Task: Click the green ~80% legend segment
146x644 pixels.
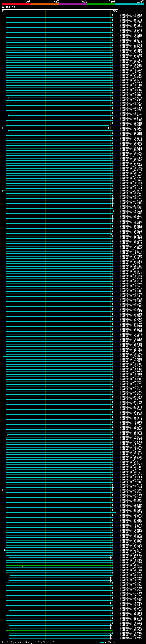Action: (101, 4)
